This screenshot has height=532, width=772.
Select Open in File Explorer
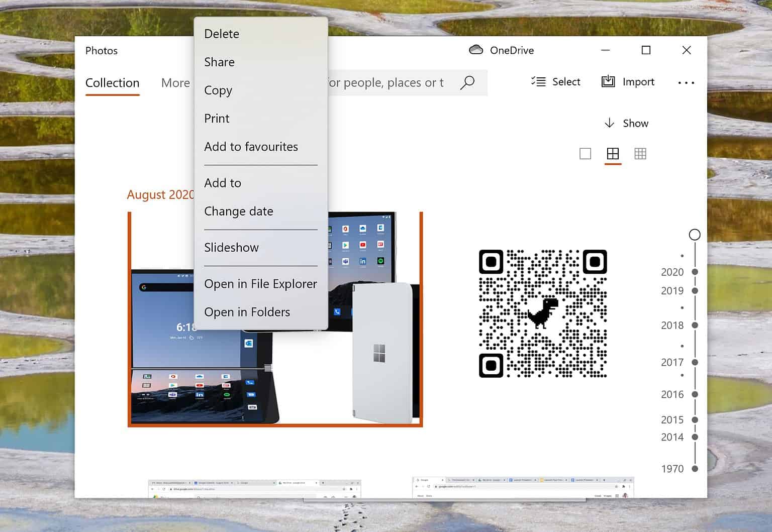260,284
